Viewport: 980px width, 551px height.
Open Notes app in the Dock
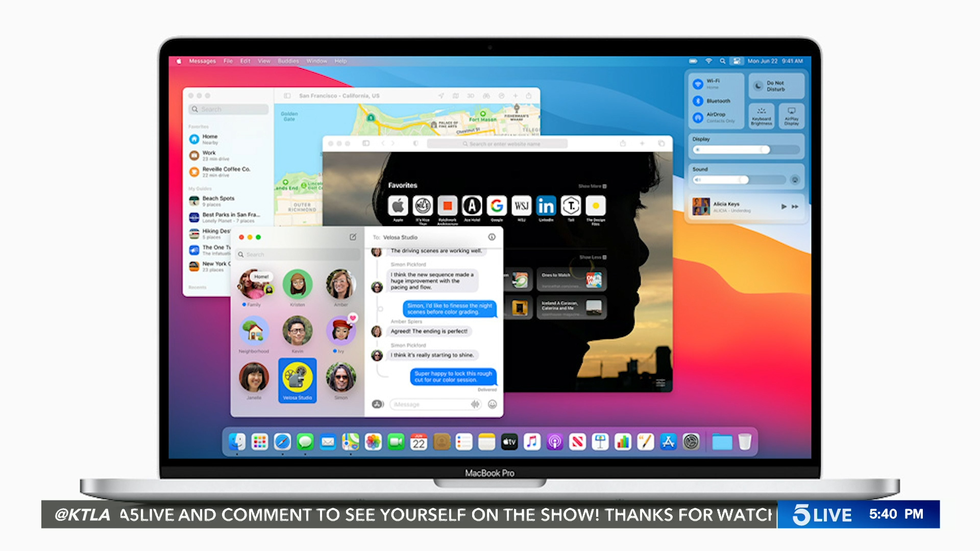coord(486,442)
